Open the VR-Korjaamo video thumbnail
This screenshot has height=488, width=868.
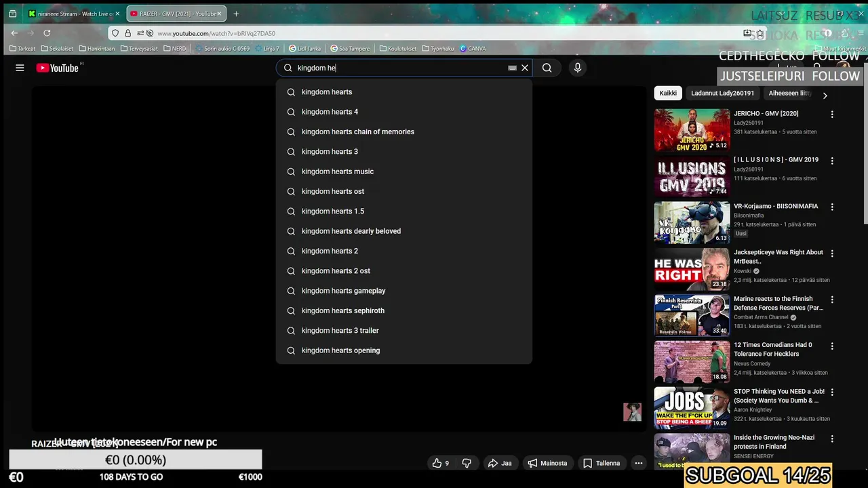point(692,222)
